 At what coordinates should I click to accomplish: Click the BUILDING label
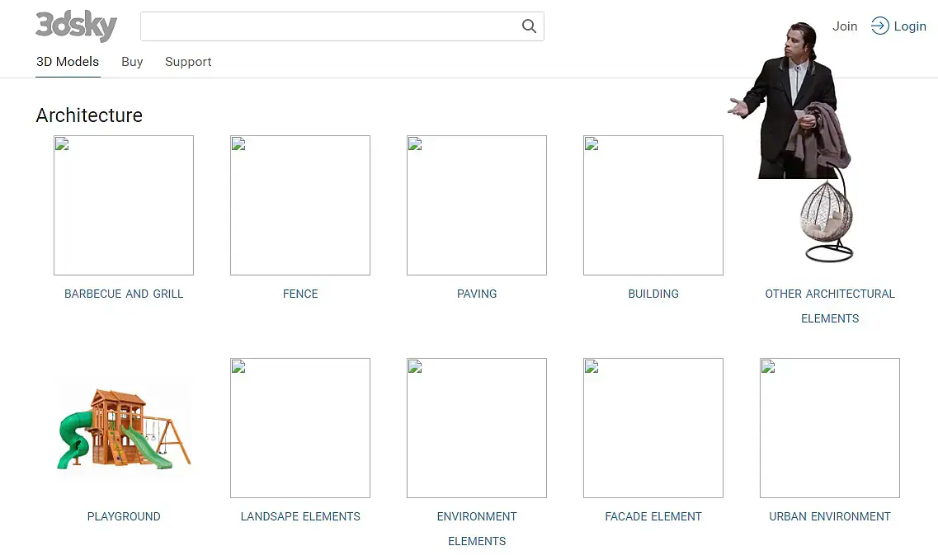(x=653, y=294)
